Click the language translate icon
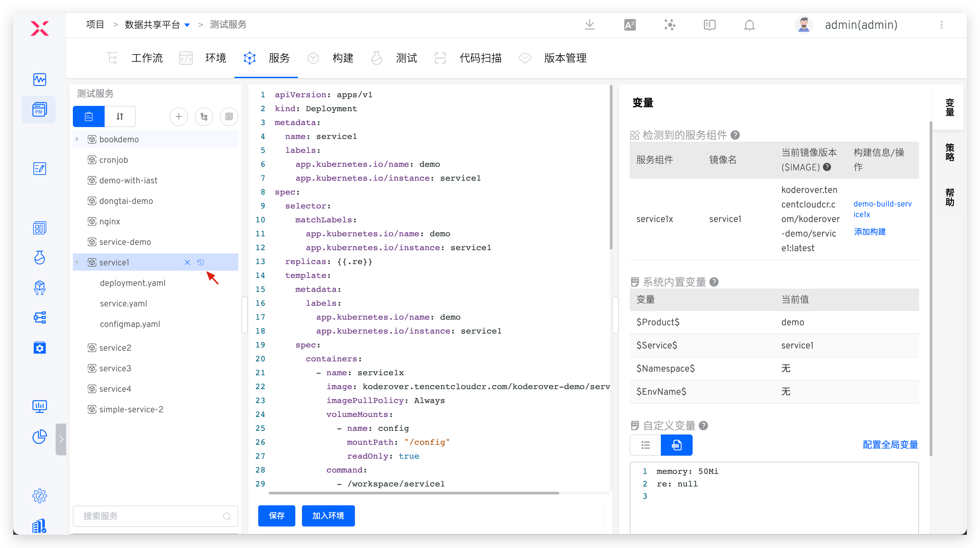 tap(630, 25)
